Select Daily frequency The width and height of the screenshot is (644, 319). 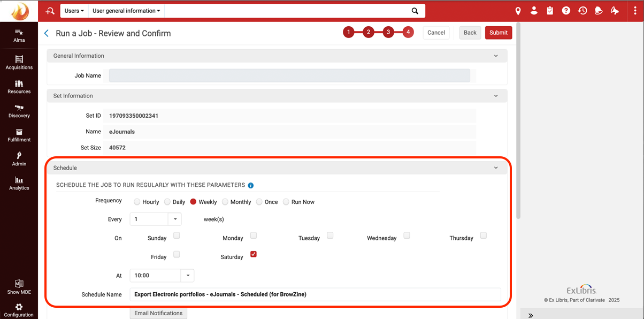coord(167,202)
